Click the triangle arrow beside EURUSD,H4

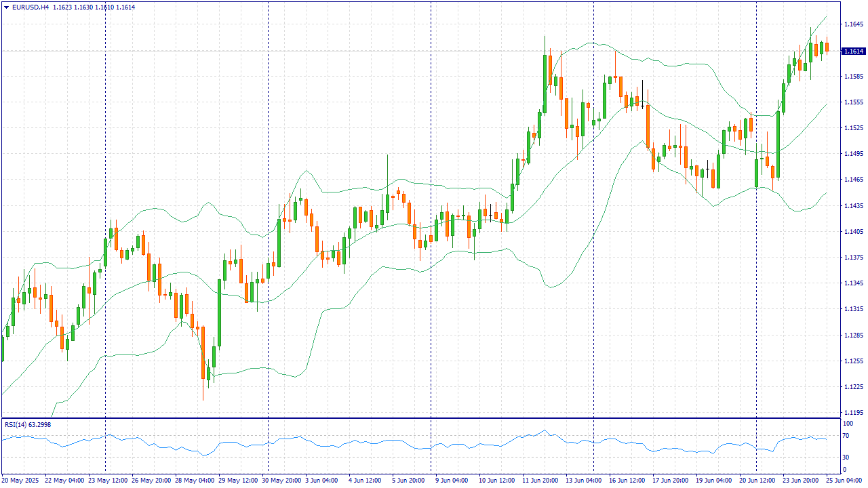[6, 7]
